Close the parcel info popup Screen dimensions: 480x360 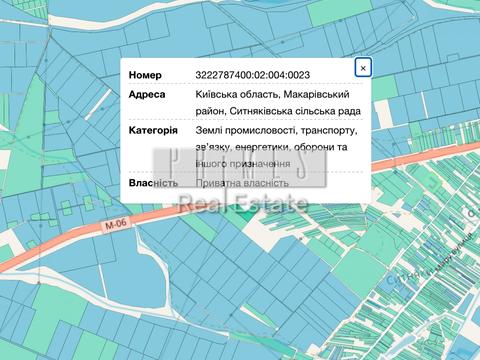(x=363, y=67)
